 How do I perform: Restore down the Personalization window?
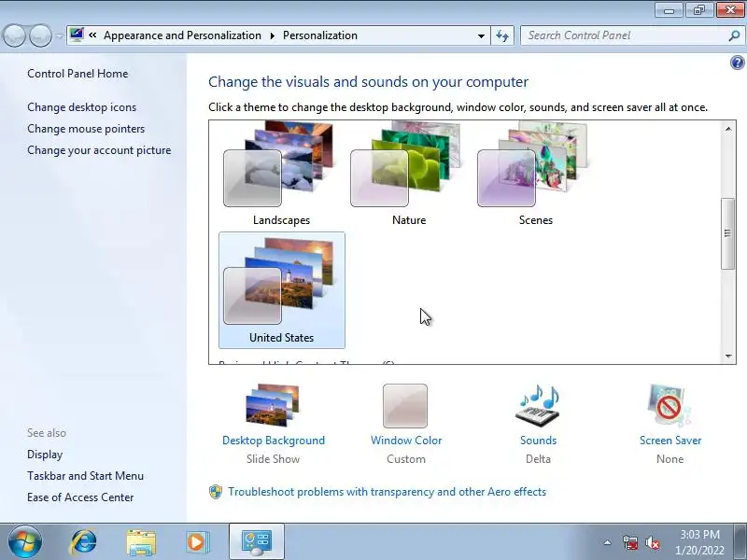click(698, 10)
